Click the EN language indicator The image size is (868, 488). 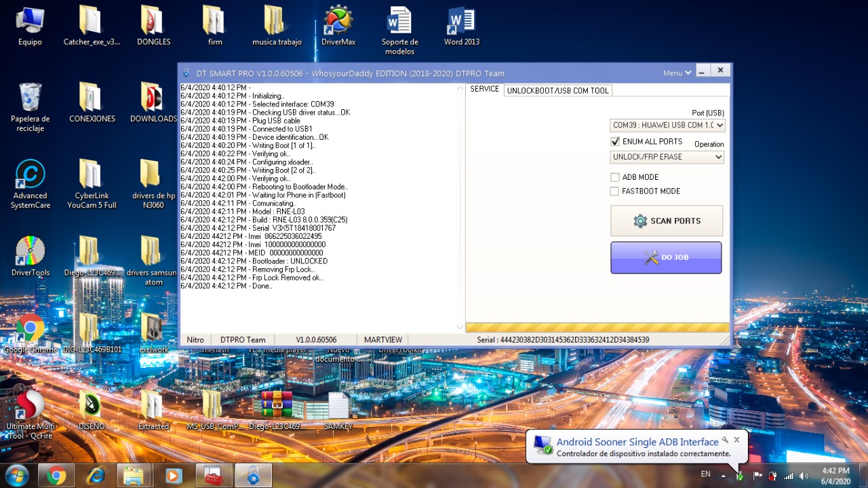pyautogui.click(x=706, y=474)
